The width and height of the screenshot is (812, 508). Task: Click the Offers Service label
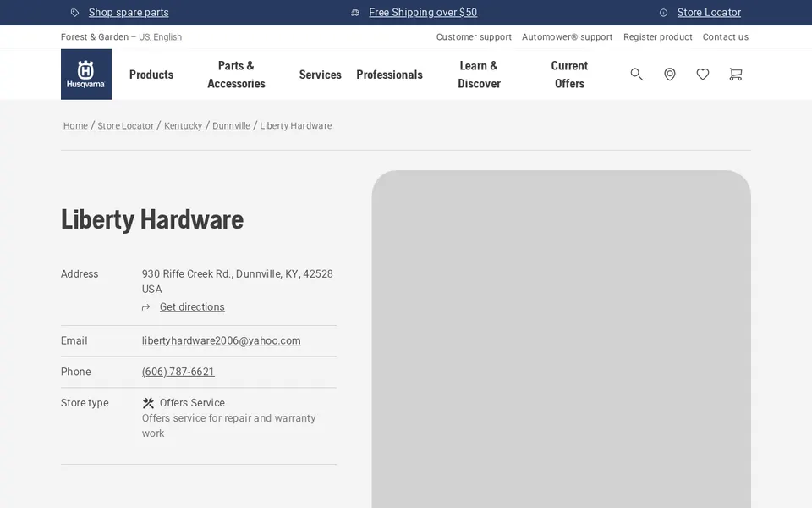[192, 403]
